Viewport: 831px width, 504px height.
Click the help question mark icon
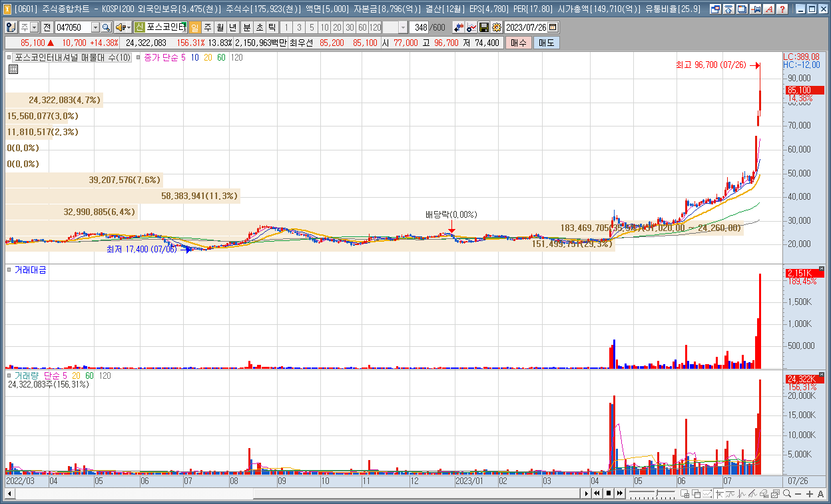pyautogui.click(x=783, y=9)
